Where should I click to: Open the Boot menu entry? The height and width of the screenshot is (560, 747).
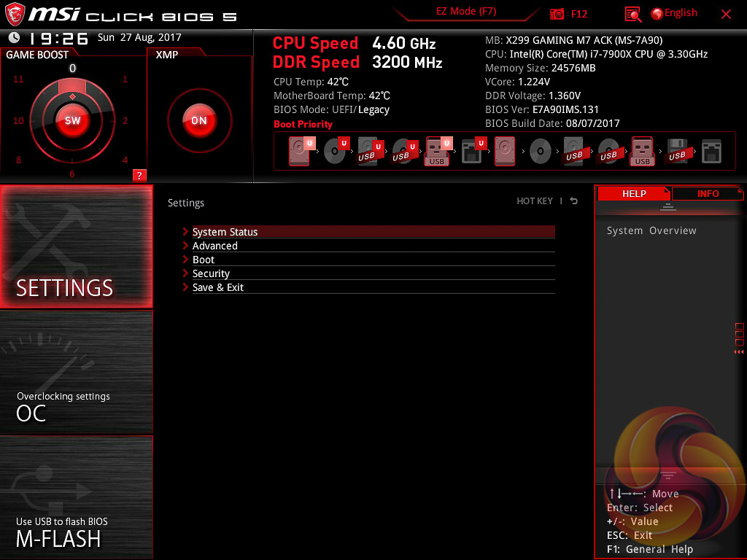(x=373, y=260)
